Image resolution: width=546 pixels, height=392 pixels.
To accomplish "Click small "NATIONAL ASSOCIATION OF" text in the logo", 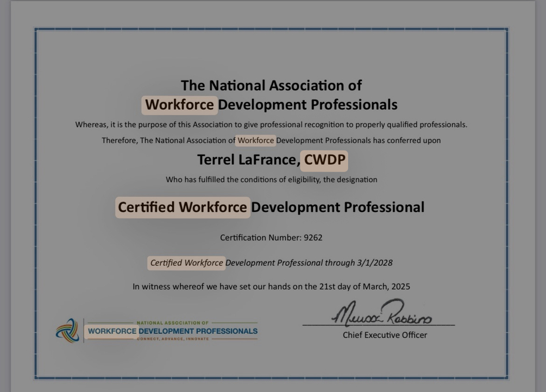I will coord(173,323).
